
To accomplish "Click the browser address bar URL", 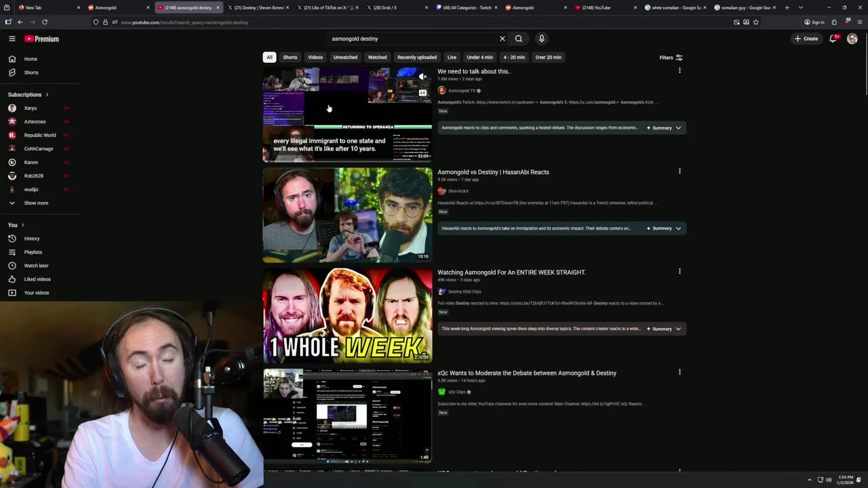I will pyautogui.click(x=184, y=22).
